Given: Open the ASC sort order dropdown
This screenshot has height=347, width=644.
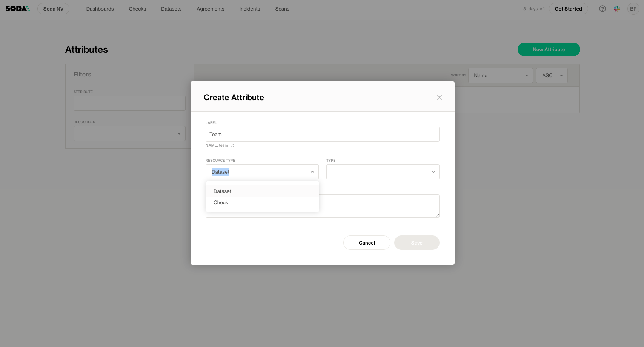Looking at the screenshot, I should (552, 75).
